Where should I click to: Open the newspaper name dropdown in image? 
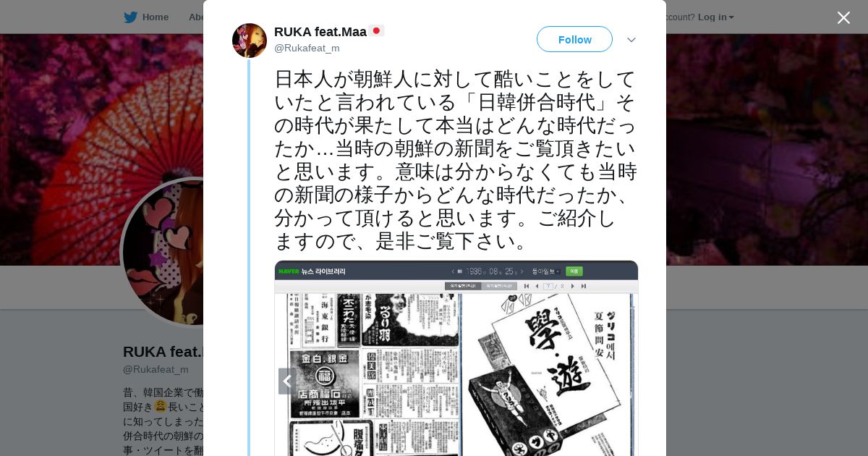[546, 271]
